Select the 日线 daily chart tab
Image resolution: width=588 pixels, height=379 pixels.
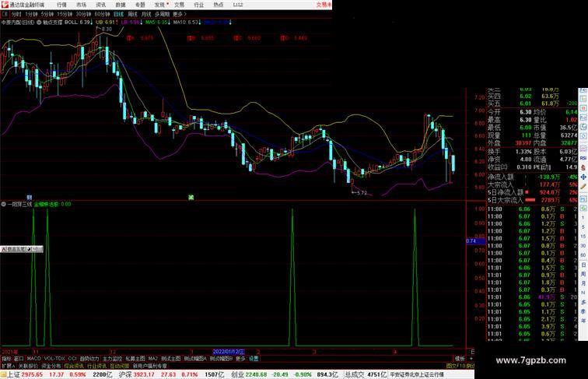(118, 14)
